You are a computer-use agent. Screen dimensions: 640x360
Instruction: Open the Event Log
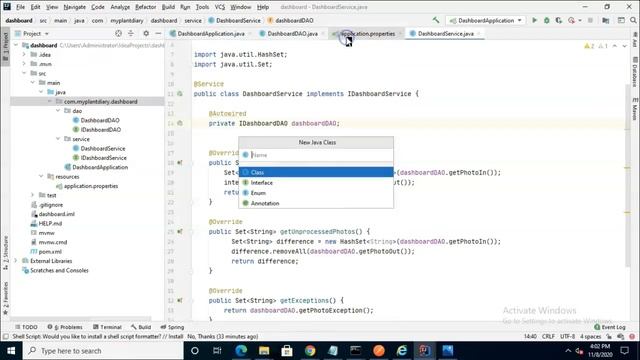tap(609, 327)
